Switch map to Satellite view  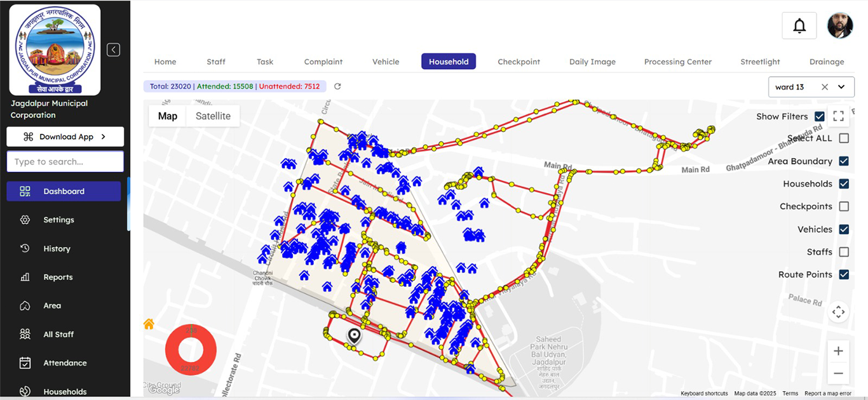coord(213,116)
